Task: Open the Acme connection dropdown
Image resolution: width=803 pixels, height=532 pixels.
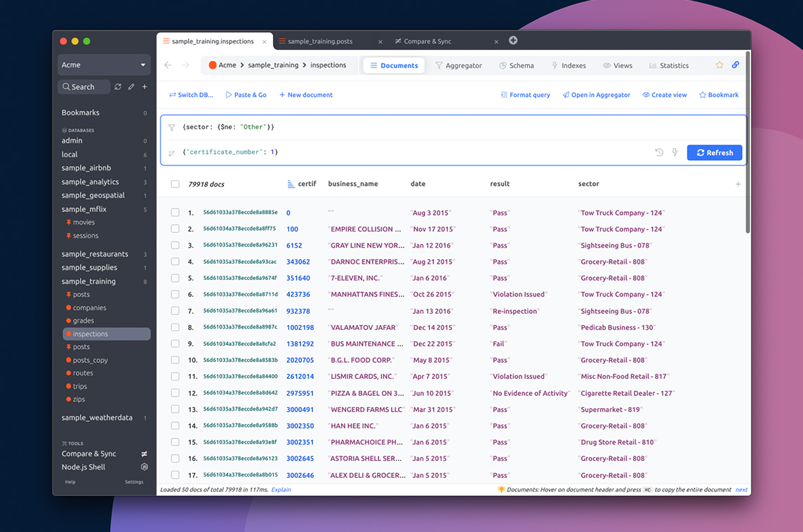Action: (104, 65)
